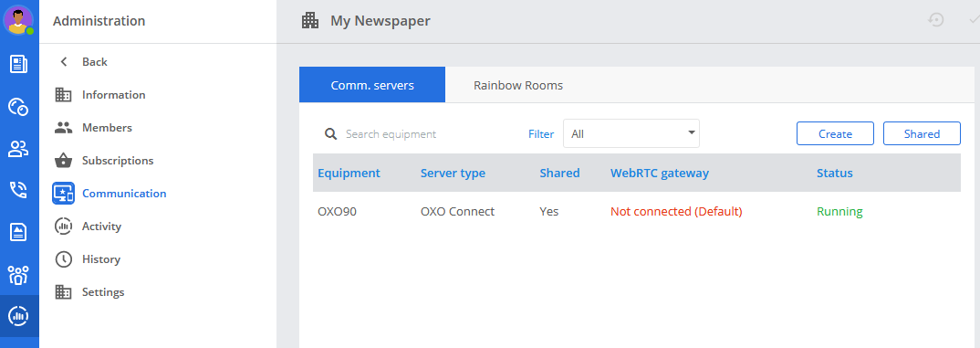980x348 pixels.
Task: Open the Settings menu item
Action: point(103,292)
